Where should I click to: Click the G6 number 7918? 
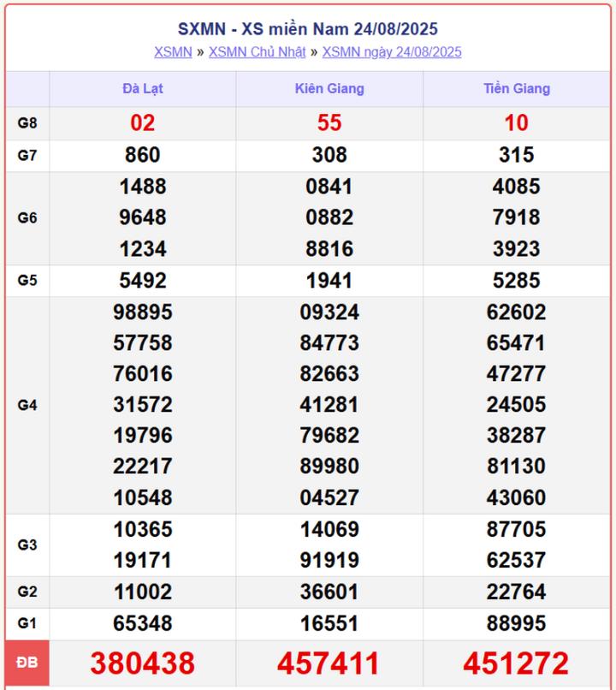pyautogui.click(x=516, y=217)
